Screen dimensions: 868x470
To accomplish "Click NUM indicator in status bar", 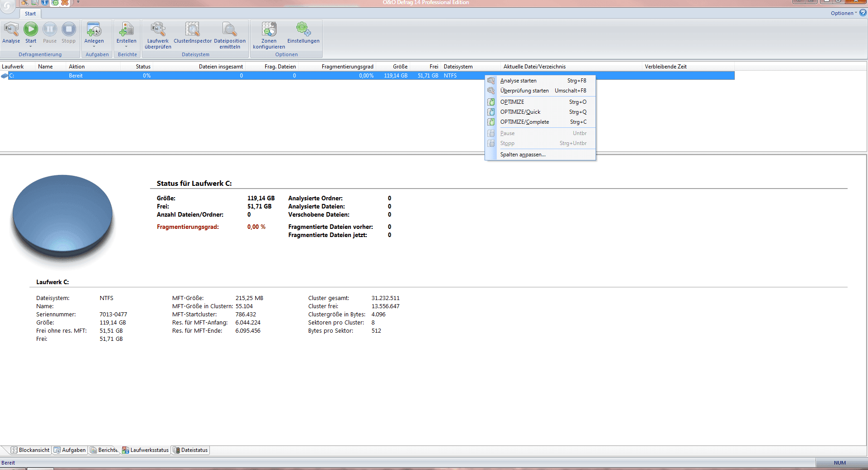I will 840,463.
